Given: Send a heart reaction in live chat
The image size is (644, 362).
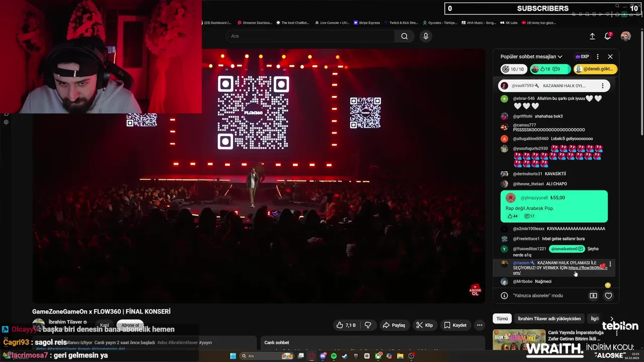Looking at the screenshot, I should point(608,296).
